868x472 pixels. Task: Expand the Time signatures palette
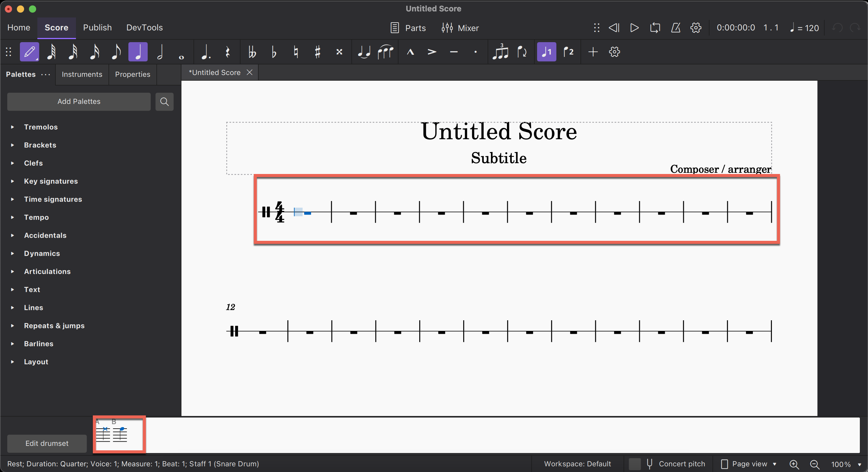coord(53,199)
